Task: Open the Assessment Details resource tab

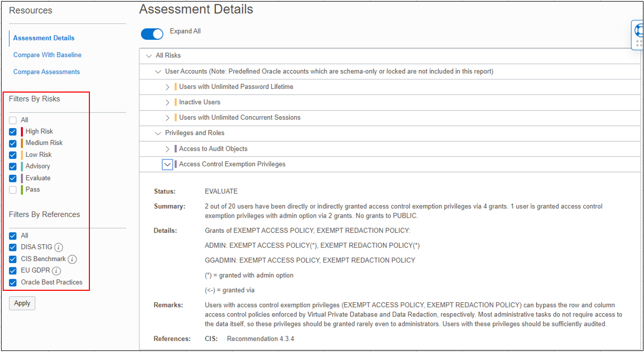Action: pyautogui.click(x=44, y=38)
